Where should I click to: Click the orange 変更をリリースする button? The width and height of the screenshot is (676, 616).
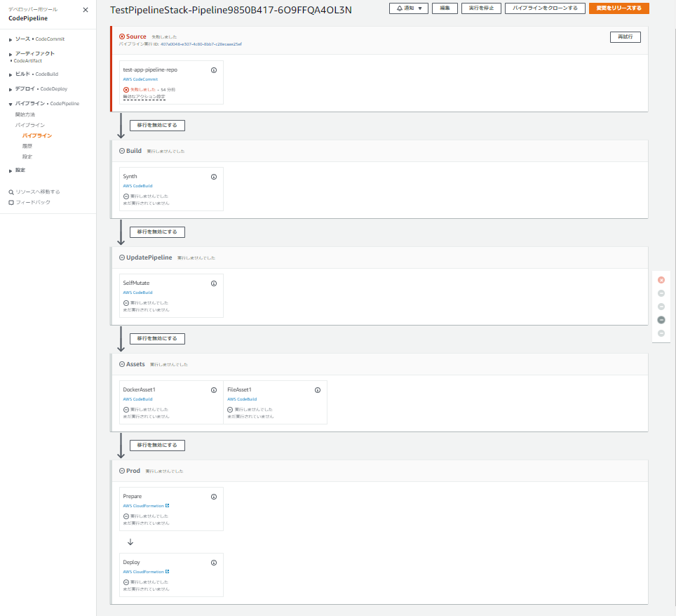tap(618, 8)
